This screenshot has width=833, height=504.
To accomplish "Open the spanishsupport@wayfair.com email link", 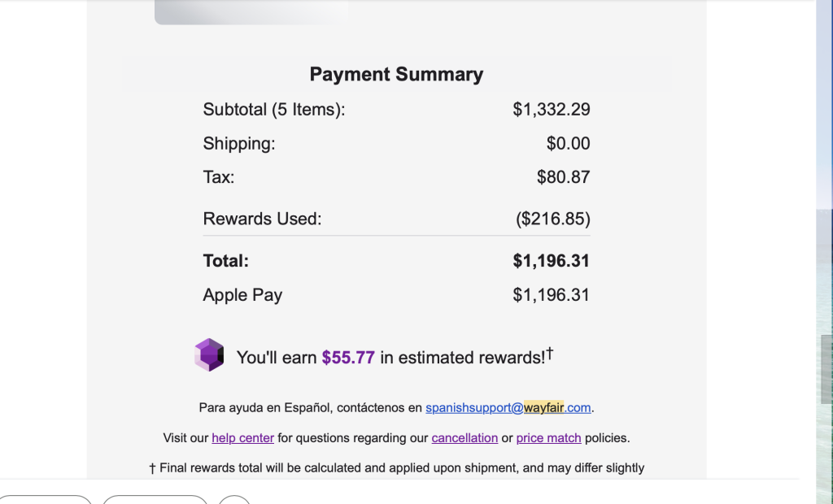I will pyautogui.click(x=508, y=407).
